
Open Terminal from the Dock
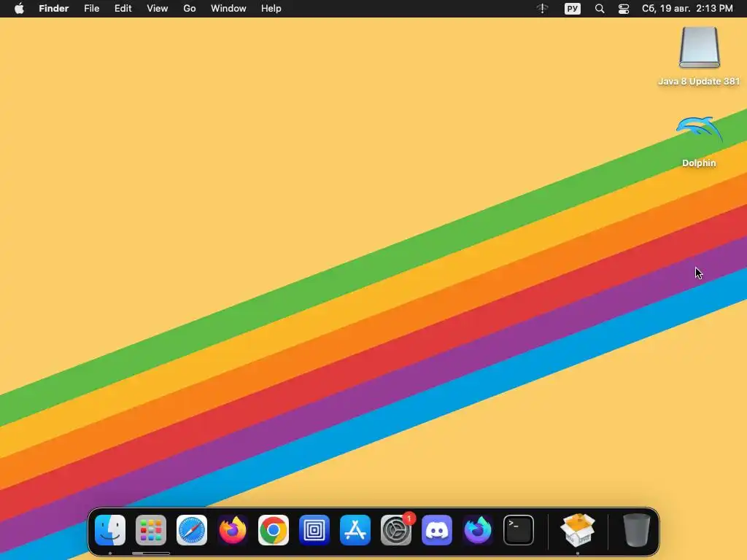(519, 530)
